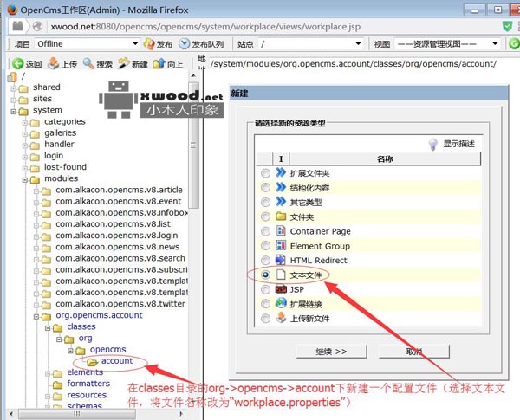
Task: Collapse the org.opencms.account expander
Action: 36,317
